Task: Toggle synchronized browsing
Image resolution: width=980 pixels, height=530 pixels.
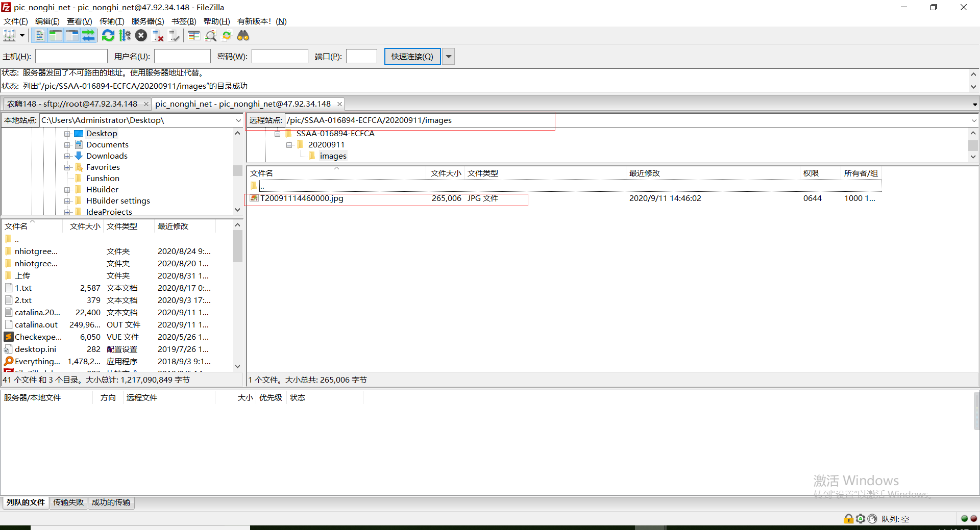Action: [227, 36]
